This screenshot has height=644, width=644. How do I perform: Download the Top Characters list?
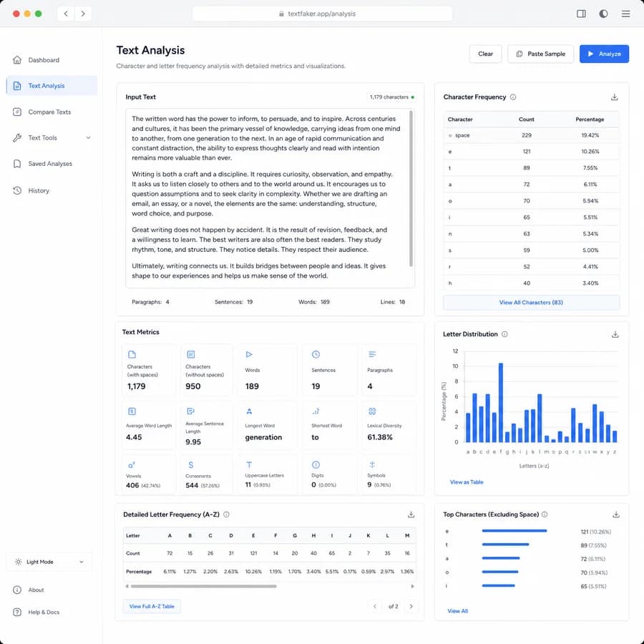pyautogui.click(x=615, y=514)
